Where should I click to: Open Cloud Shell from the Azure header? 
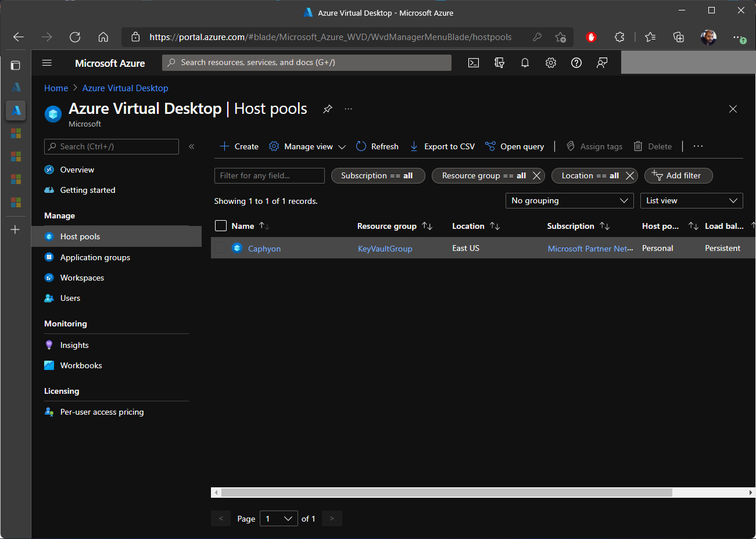[474, 63]
